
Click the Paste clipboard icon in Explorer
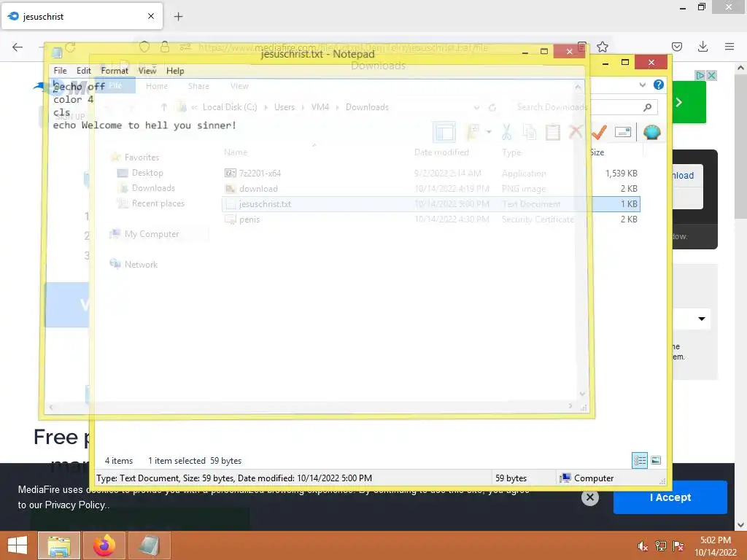click(x=553, y=132)
